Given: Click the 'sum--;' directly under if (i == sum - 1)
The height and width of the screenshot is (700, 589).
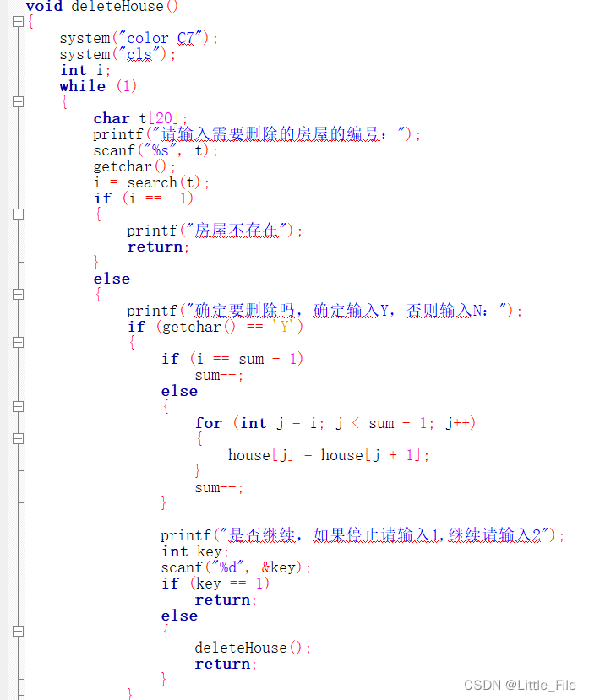Looking at the screenshot, I should 219,376.
